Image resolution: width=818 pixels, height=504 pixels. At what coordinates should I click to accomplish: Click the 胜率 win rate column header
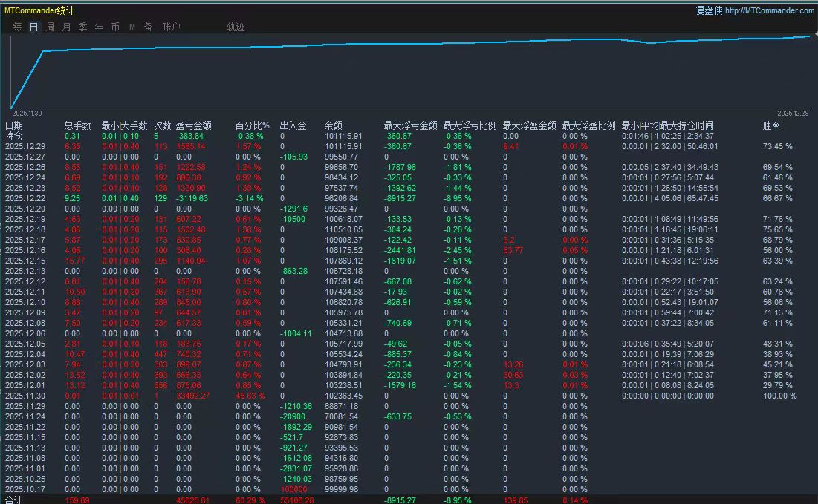[772, 125]
